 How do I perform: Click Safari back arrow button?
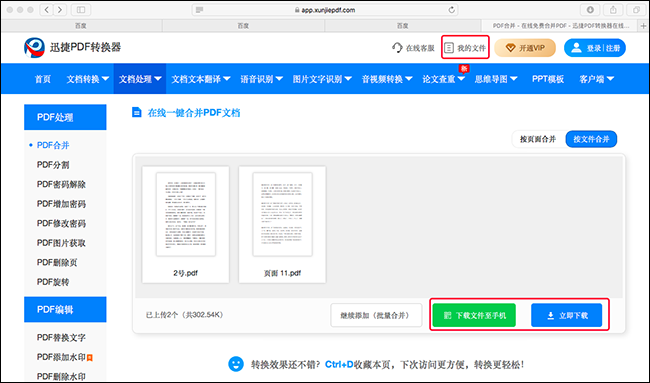tap(46, 10)
